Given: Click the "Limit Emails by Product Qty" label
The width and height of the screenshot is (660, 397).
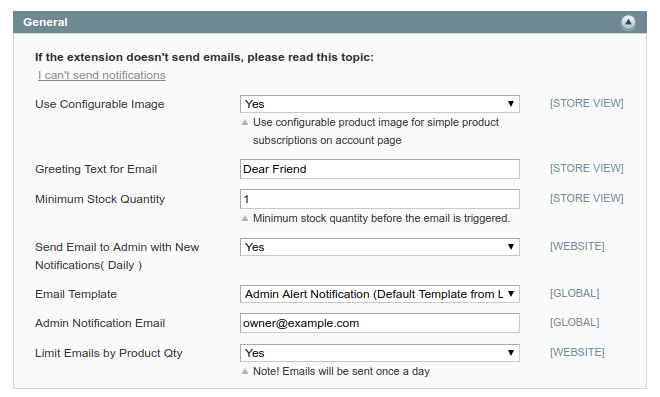Looking at the screenshot, I should [109, 353].
